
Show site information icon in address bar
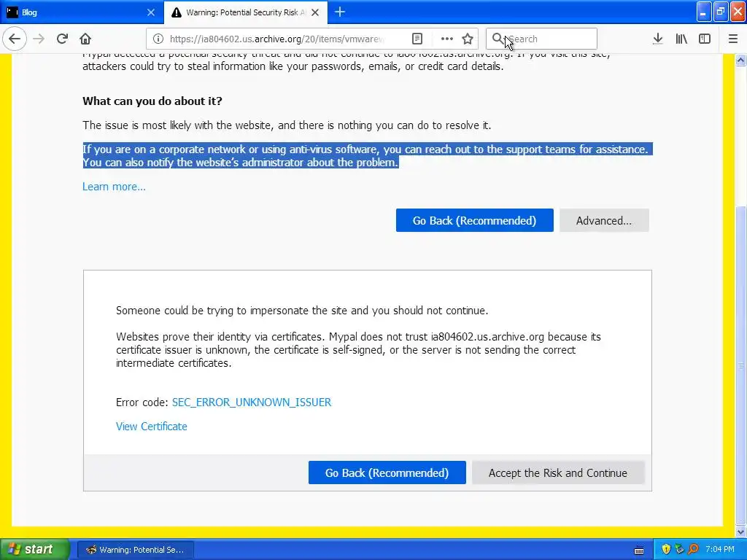(x=158, y=39)
